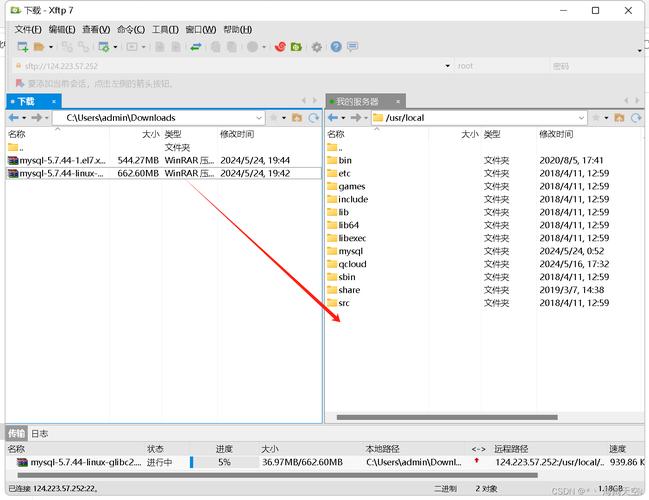This screenshot has width=649, height=500.
Task: Open the 帮助(H) menu
Action: coord(238,29)
